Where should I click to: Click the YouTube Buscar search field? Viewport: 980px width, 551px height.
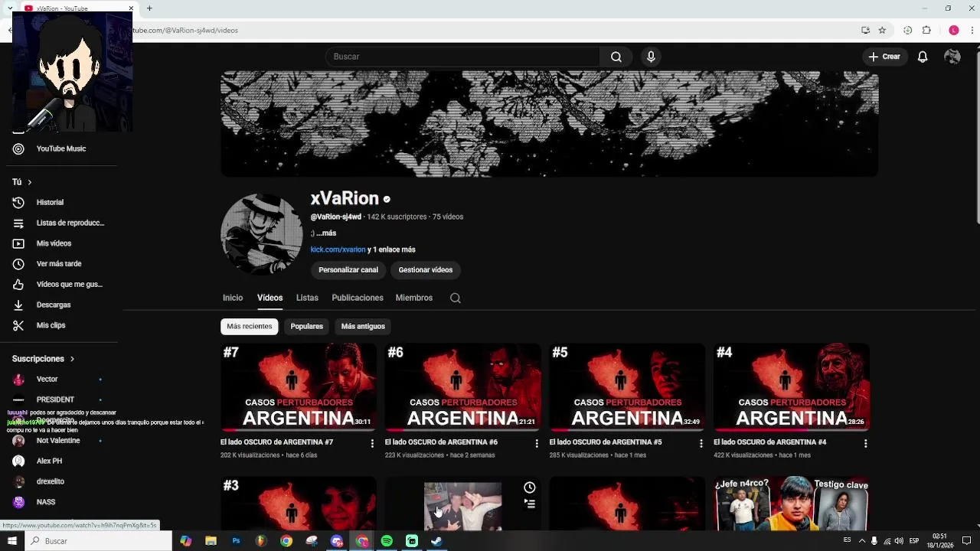tap(462, 57)
